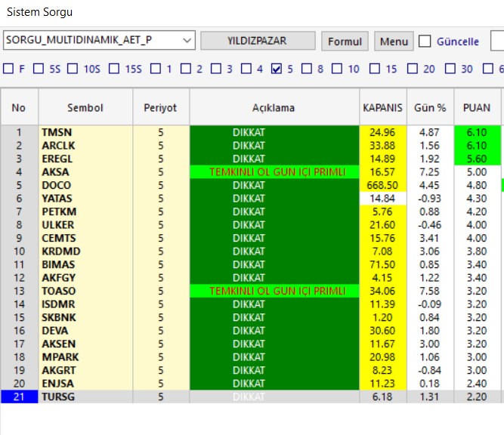Click the DIKKAT cell in the BIMAS row
This screenshot has width=504, height=435.
pyautogui.click(x=274, y=264)
